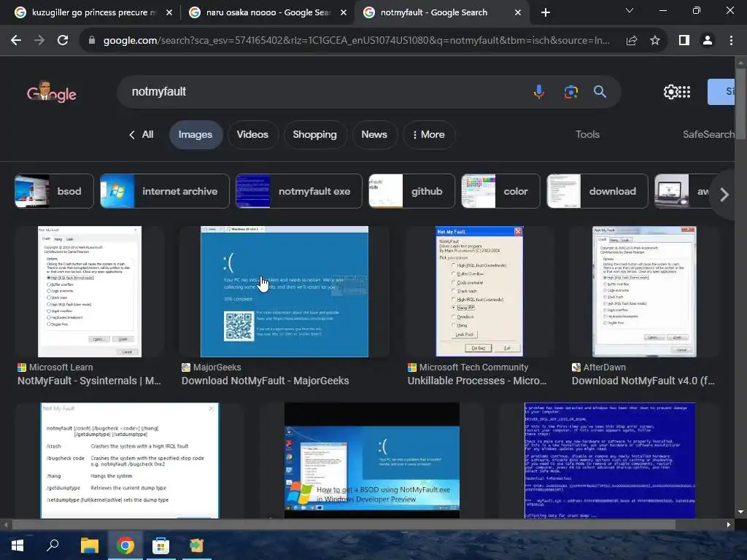Open AfterDawn NotMyFault v4.0 thumbnail

644,292
